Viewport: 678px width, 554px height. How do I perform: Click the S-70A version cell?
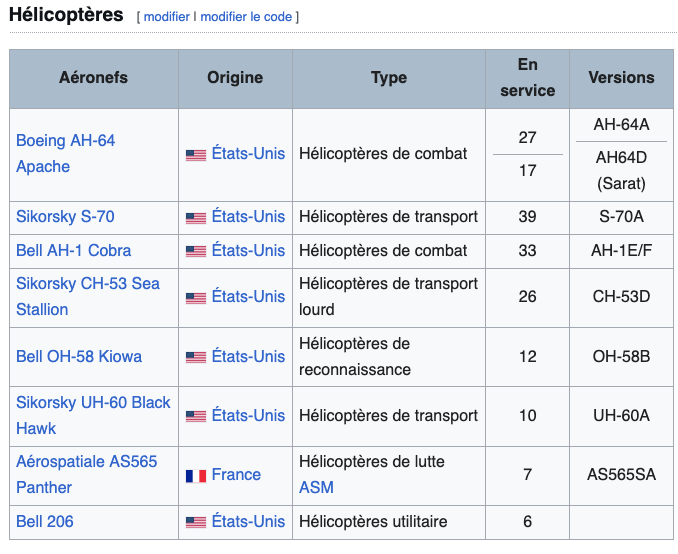[621, 217]
